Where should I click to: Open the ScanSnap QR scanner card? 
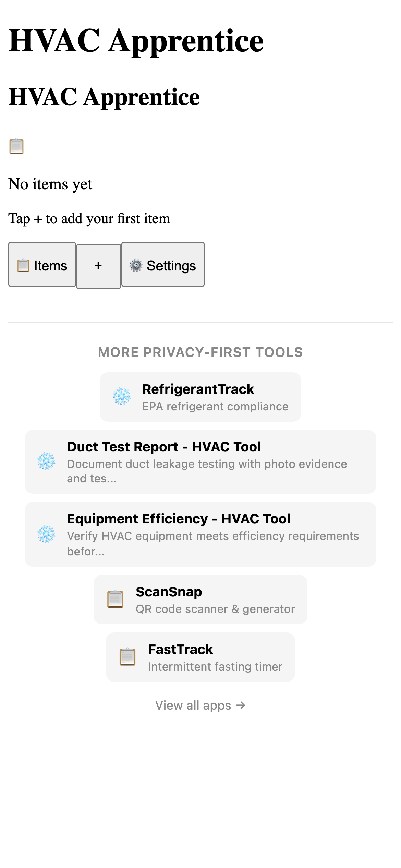[x=200, y=599]
